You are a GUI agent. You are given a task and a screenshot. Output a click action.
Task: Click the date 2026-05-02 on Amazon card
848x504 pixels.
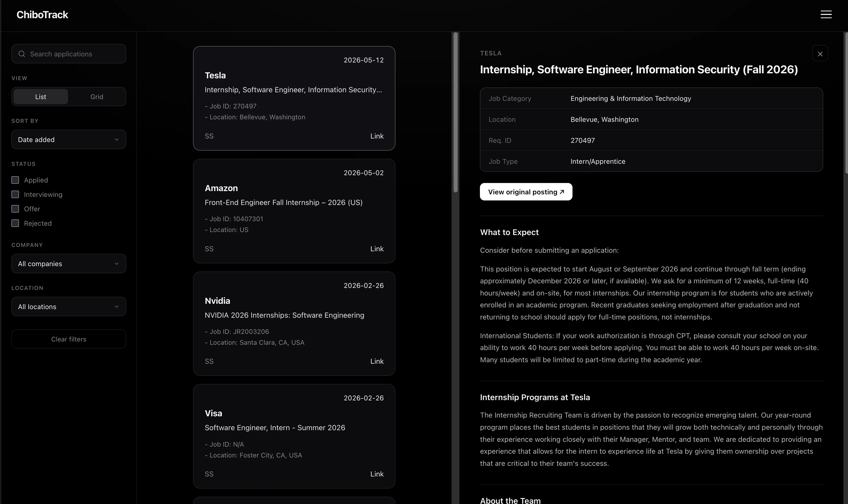[363, 173]
